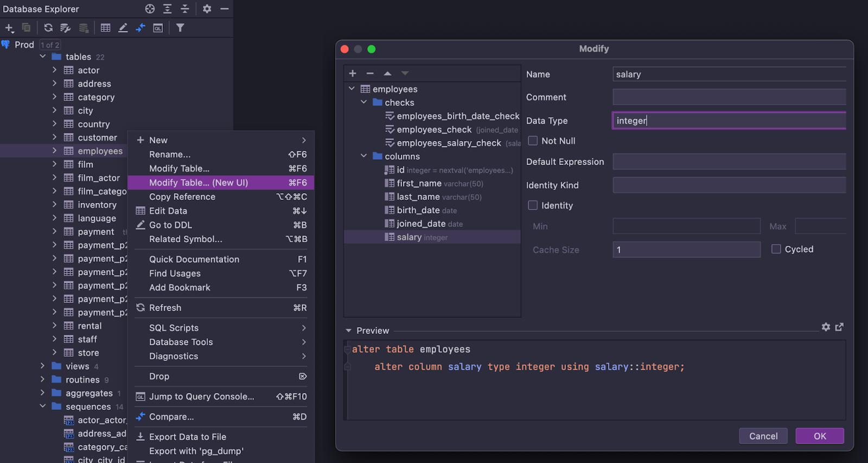Image resolution: width=868 pixels, height=463 pixels.
Task: Collapse the checks folder in Modify tree
Action: [x=364, y=102]
